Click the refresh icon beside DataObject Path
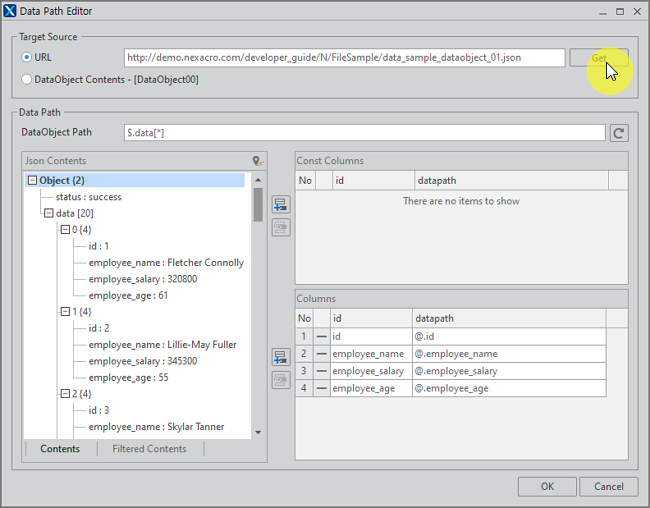Screen dimensions: 650x508 tap(619, 133)
